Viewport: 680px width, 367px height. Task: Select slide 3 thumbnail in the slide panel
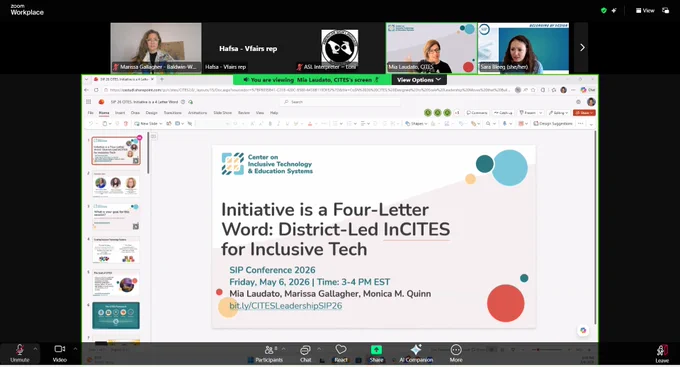tap(116, 217)
